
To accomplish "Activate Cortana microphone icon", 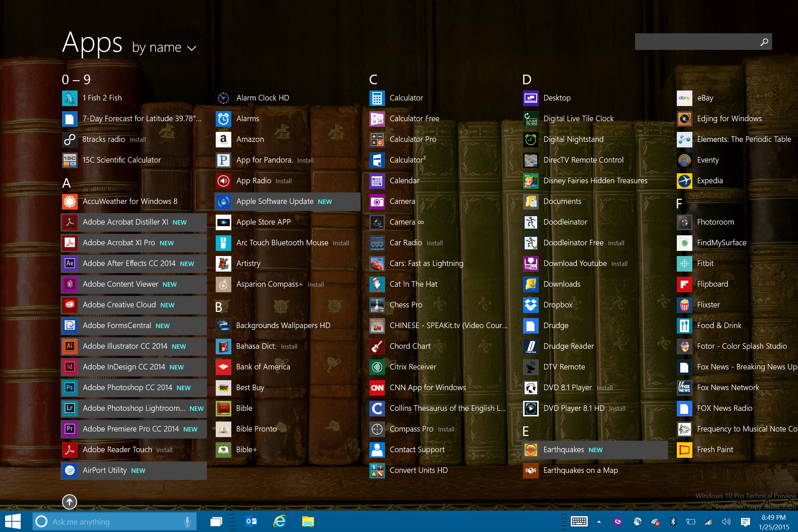I will pos(187,522).
